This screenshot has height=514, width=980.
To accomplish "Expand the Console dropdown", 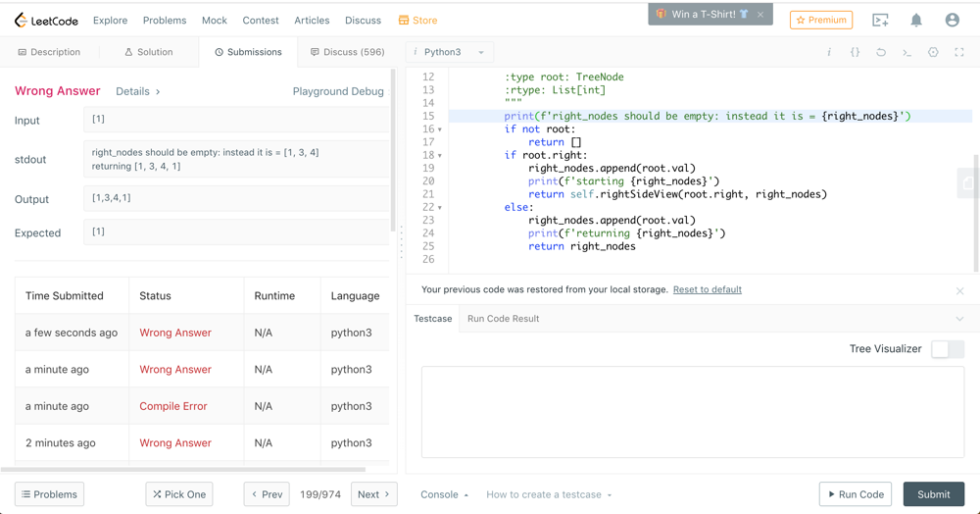I will (x=444, y=494).
